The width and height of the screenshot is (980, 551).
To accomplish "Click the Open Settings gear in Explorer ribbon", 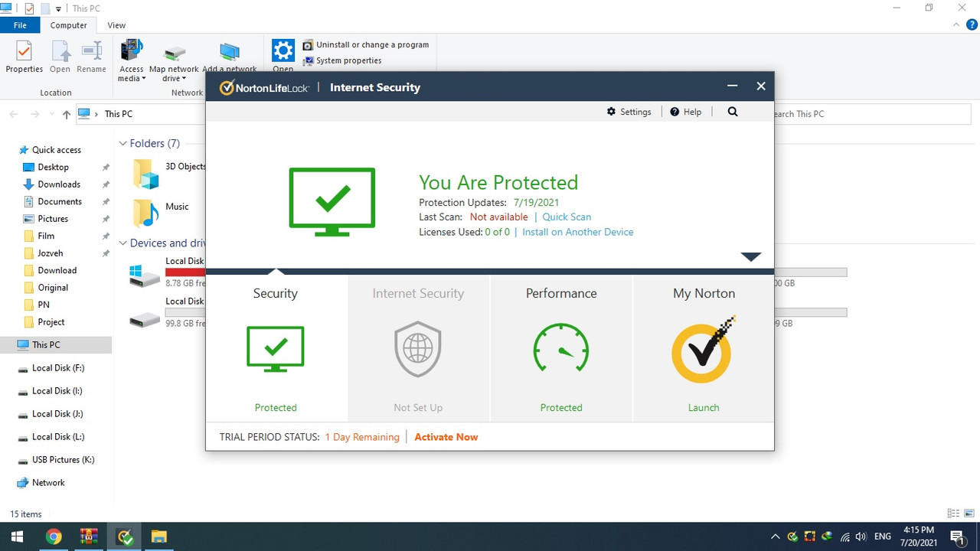I will click(283, 51).
